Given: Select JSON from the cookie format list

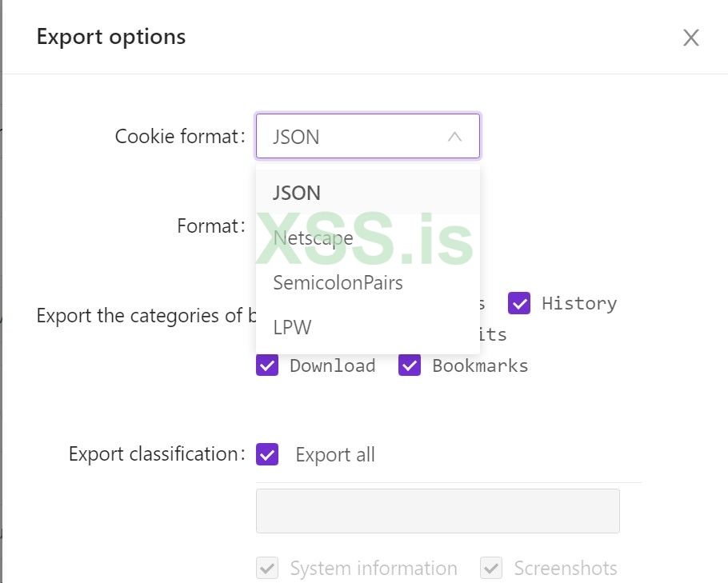Looking at the screenshot, I should pos(297,193).
